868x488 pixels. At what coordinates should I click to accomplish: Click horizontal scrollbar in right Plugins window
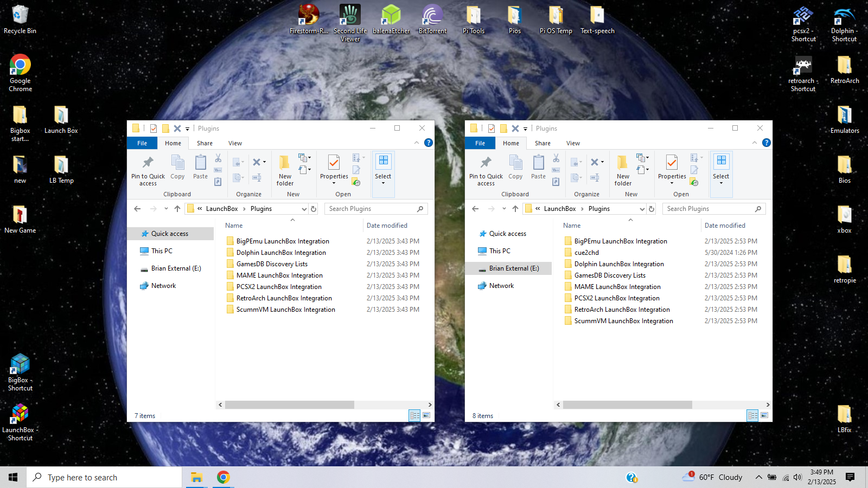(x=628, y=404)
